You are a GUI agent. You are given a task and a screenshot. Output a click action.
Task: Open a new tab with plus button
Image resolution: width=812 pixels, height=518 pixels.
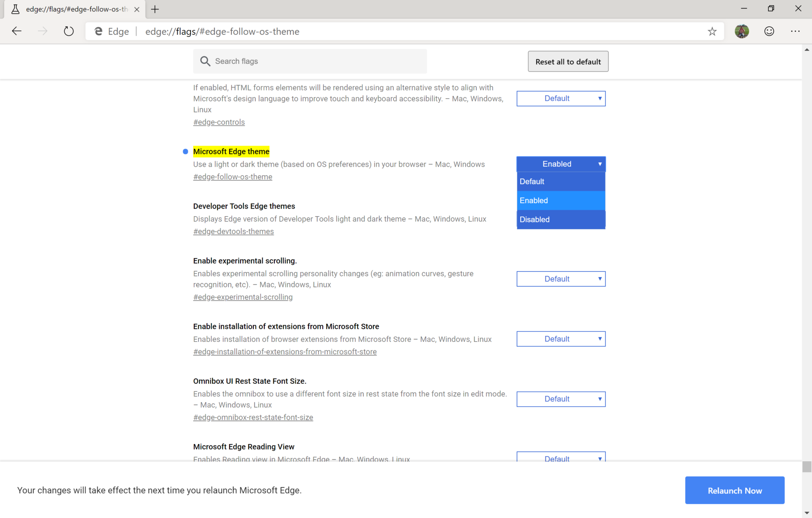(155, 9)
